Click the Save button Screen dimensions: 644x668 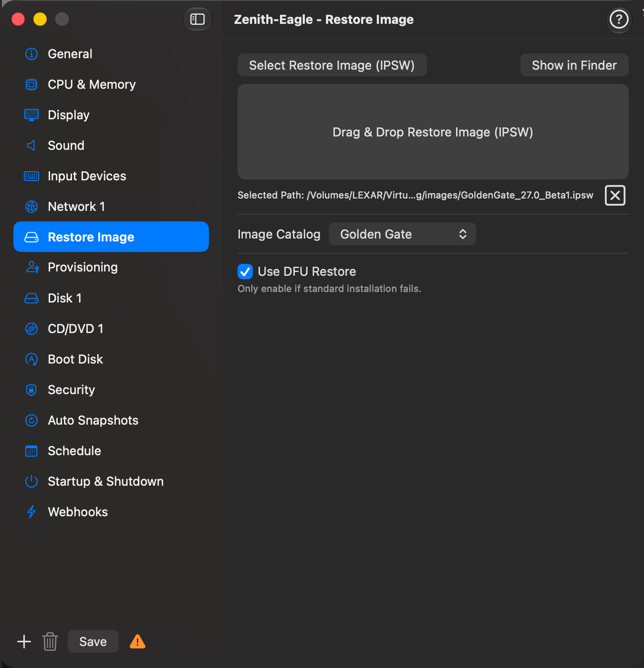point(93,641)
